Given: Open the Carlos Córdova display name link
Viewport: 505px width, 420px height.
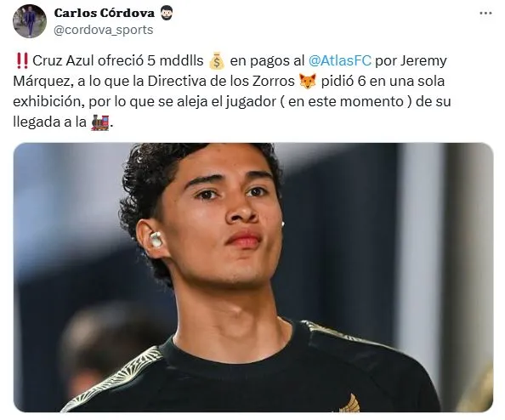Looking at the screenshot, I should pyautogui.click(x=105, y=13).
